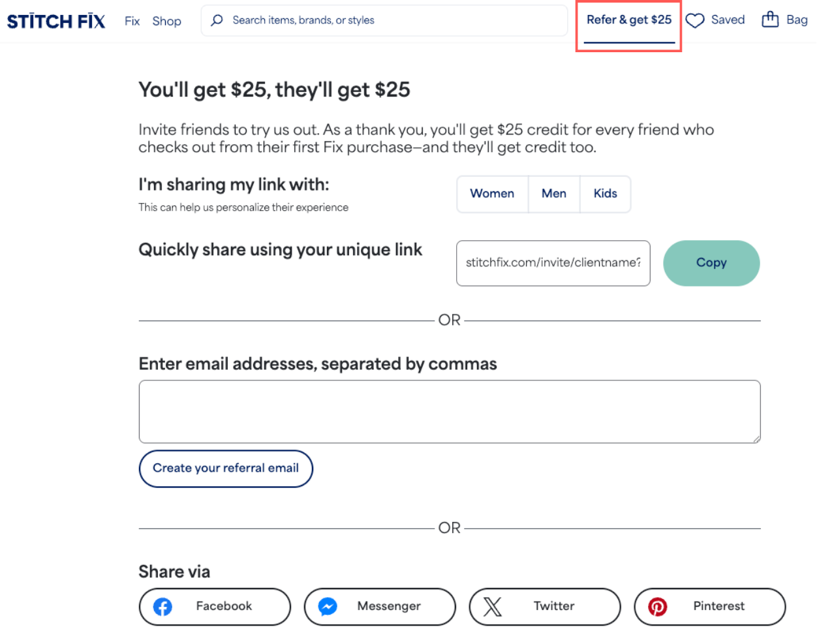Click "This can help us personalize their experience" text

(243, 207)
